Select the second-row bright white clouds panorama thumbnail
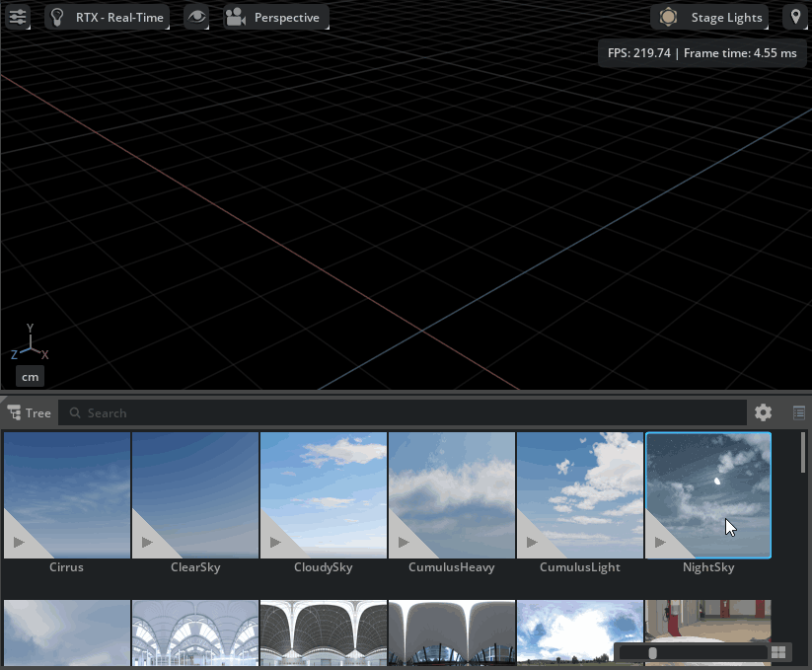The width and height of the screenshot is (812, 670). point(580,633)
